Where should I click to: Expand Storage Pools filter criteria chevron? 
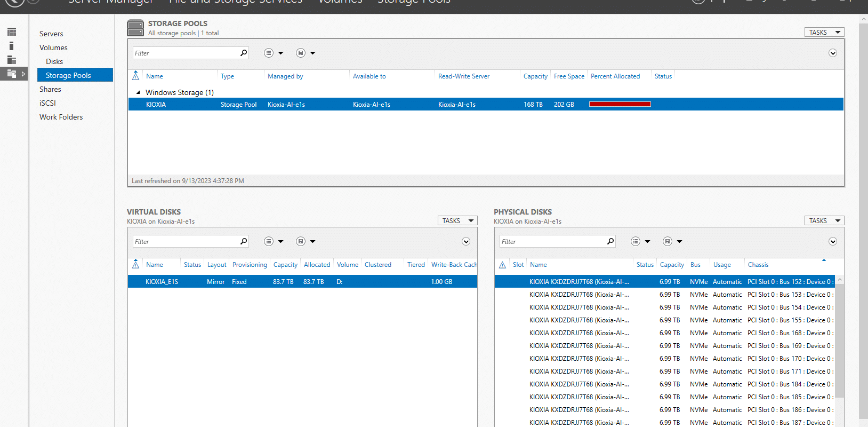point(833,53)
